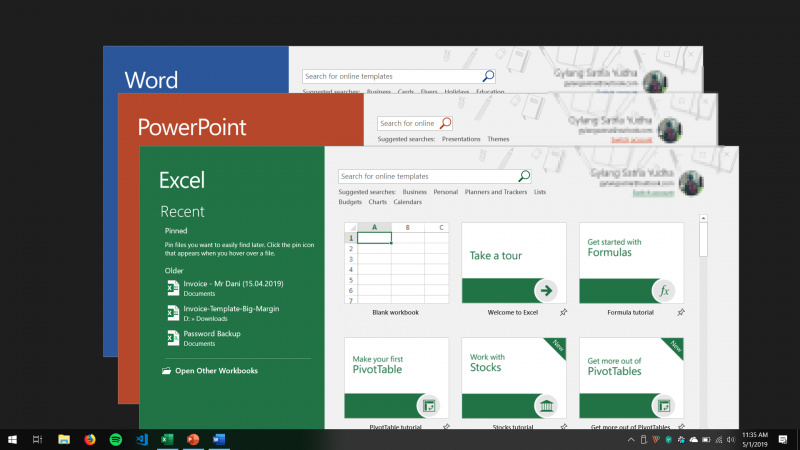Select the Lists suggested search in Excel
The height and width of the screenshot is (450, 800).
540,192
